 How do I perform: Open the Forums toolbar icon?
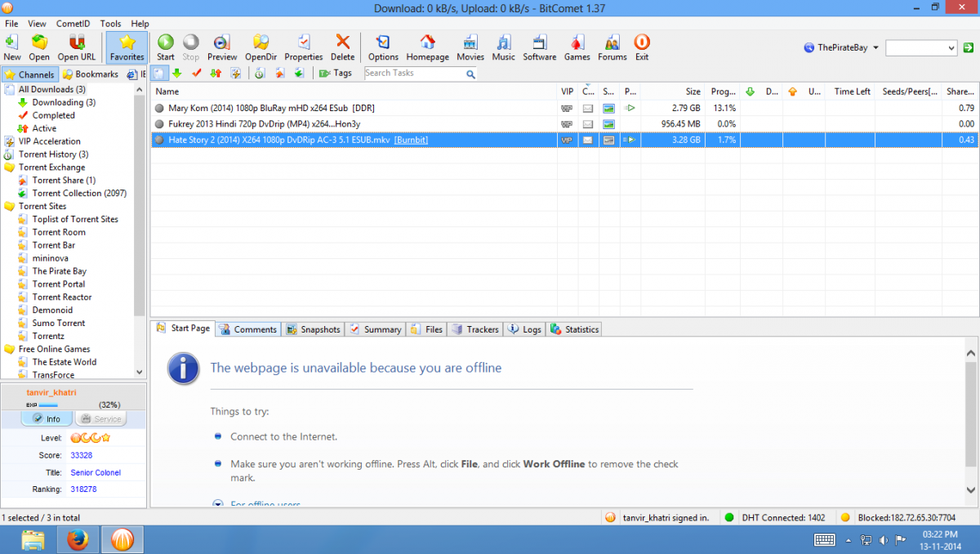612,47
